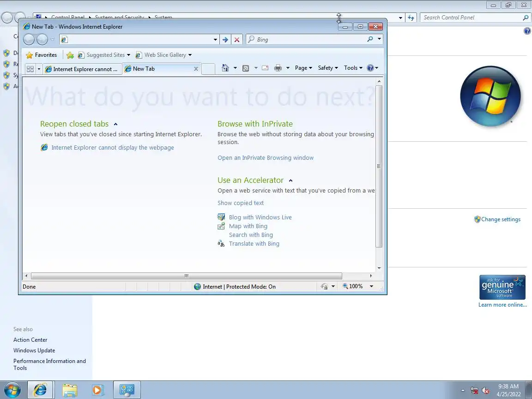
Task: Expand the address bar dropdown arrow
Action: click(x=215, y=40)
